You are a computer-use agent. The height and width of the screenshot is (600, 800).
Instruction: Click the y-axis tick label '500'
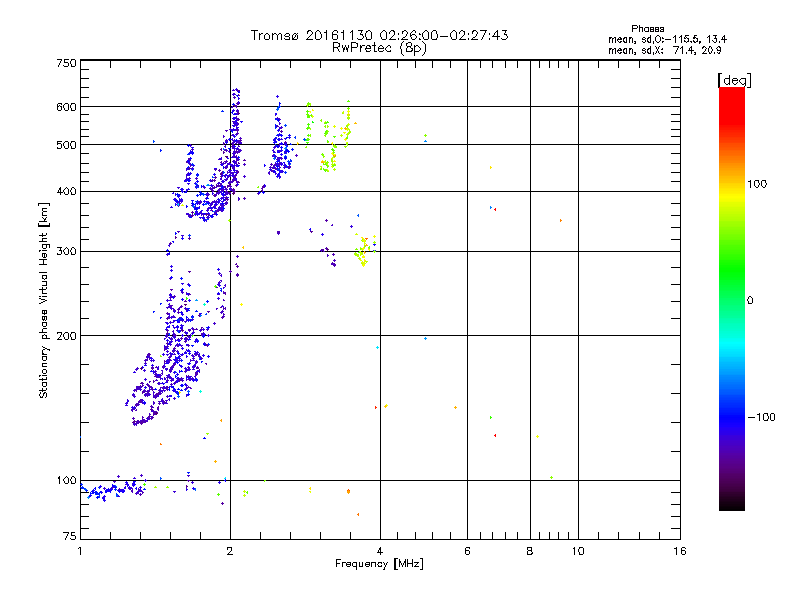tap(66, 145)
